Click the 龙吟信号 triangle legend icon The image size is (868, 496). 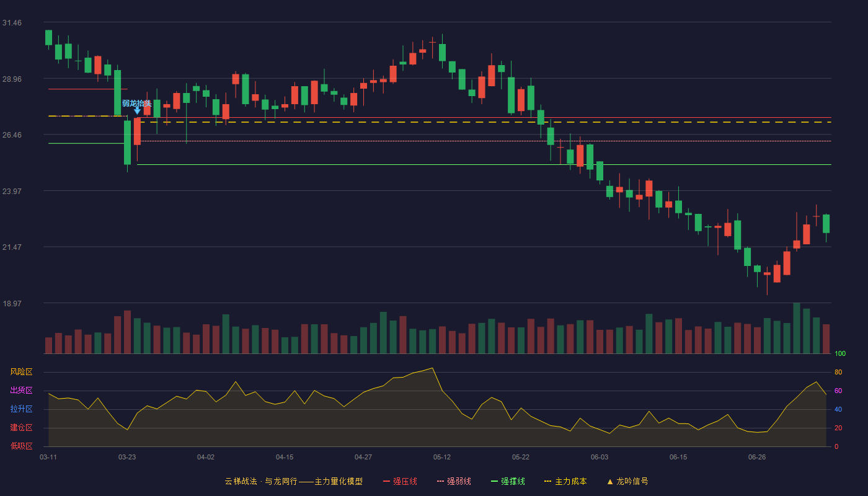pyautogui.click(x=610, y=481)
